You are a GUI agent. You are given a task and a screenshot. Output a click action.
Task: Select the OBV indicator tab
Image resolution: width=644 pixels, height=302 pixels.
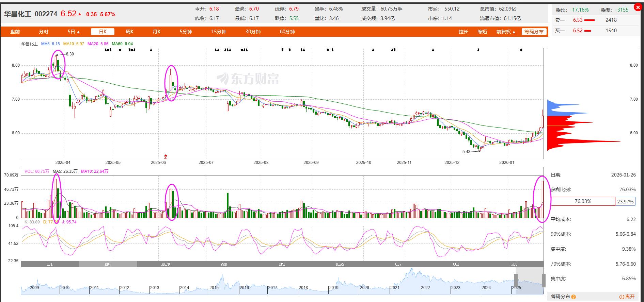click(x=398, y=264)
